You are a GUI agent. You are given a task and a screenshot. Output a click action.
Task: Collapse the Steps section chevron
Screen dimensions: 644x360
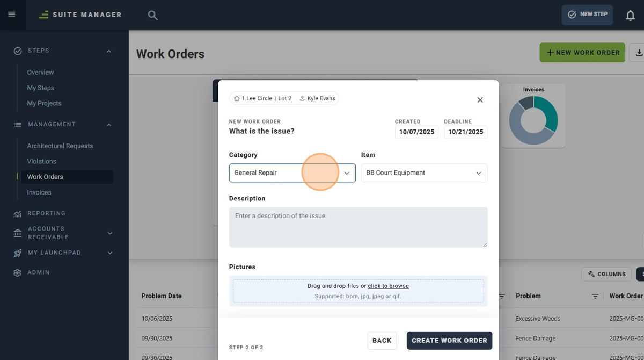109,51
